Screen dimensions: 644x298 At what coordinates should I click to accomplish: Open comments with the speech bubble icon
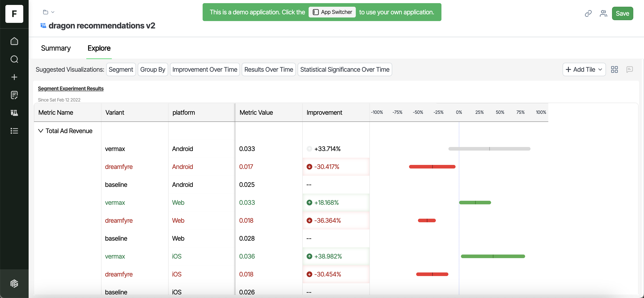coord(630,69)
